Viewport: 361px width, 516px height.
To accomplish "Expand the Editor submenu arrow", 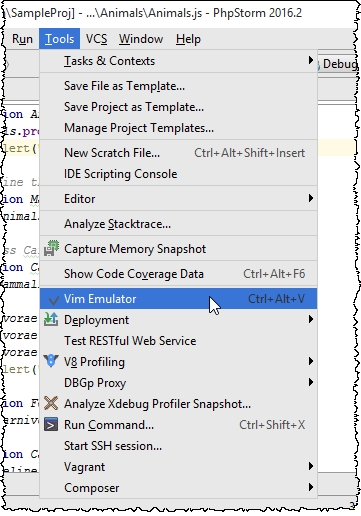I will pyautogui.click(x=311, y=198).
